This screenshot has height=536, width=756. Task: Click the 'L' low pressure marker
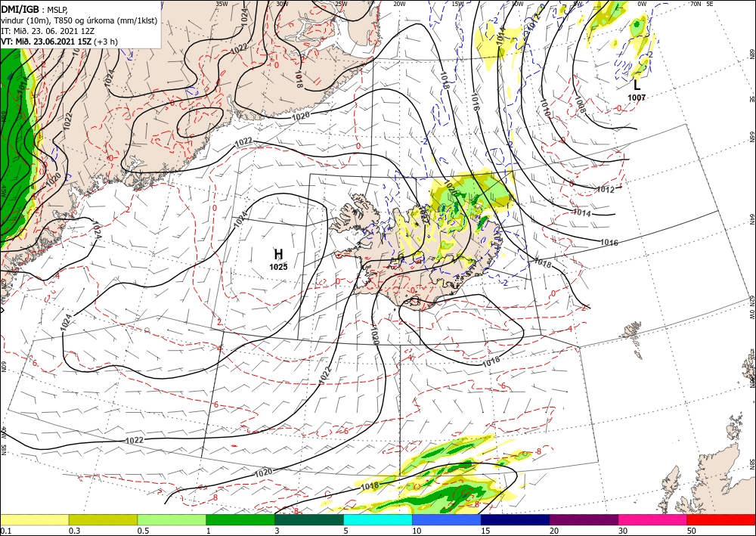tap(637, 85)
